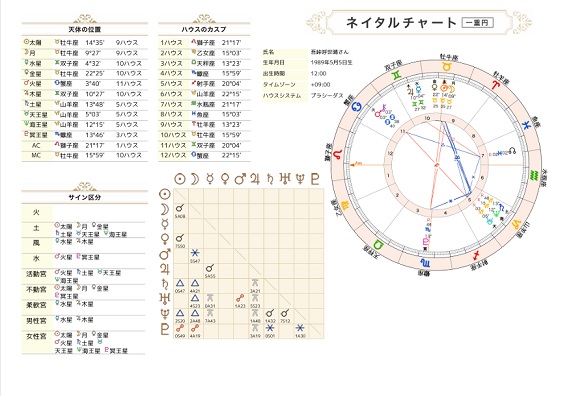Click the サイン区分 section header

pyautogui.click(x=84, y=197)
